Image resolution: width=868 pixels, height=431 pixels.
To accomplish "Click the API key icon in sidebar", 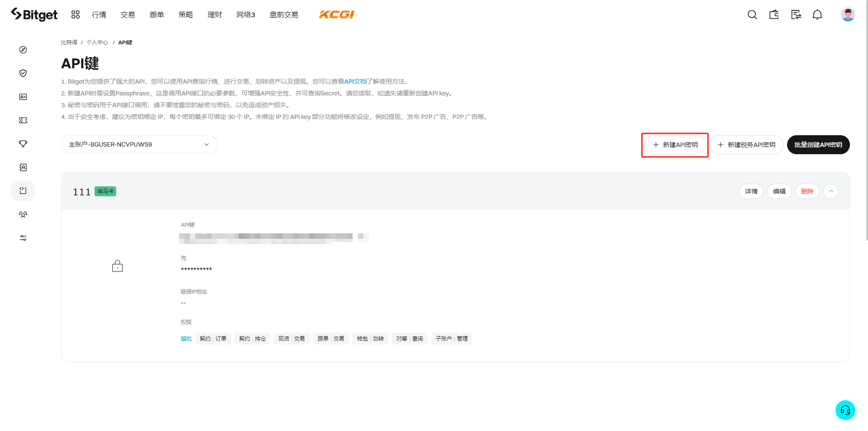I will pos(23,191).
